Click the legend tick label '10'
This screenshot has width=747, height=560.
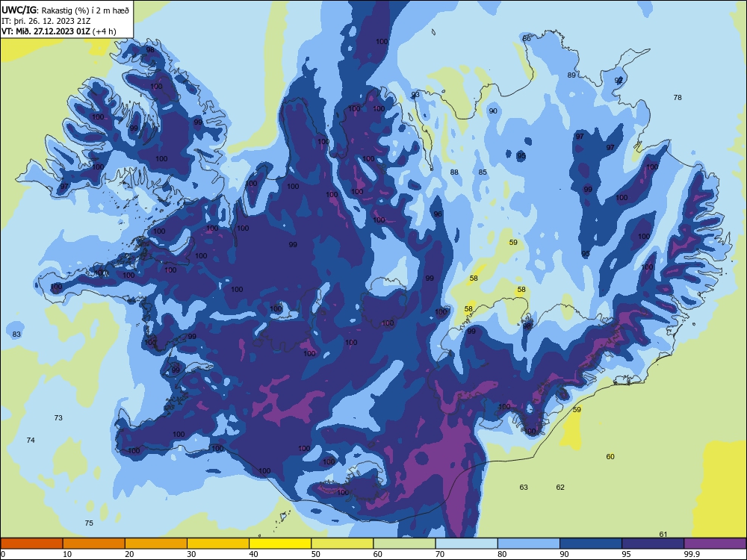(x=67, y=554)
